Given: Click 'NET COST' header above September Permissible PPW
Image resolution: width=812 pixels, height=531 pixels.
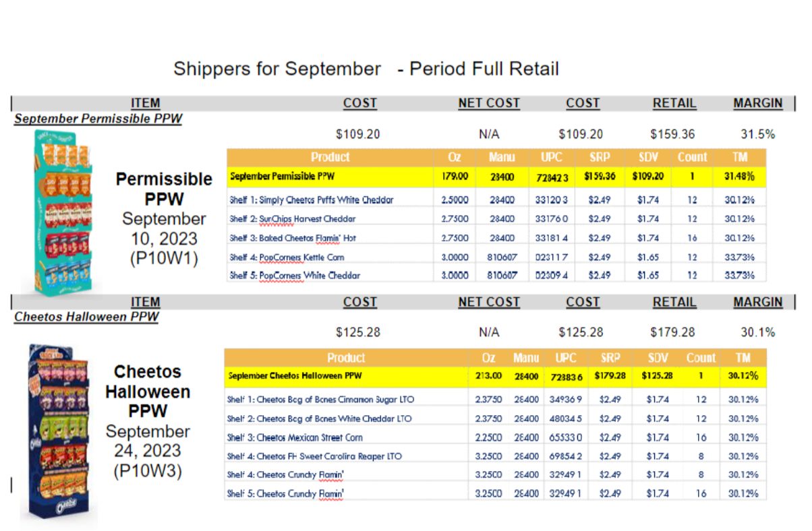Looking at the screenshot, I should [x=489, y=103].
